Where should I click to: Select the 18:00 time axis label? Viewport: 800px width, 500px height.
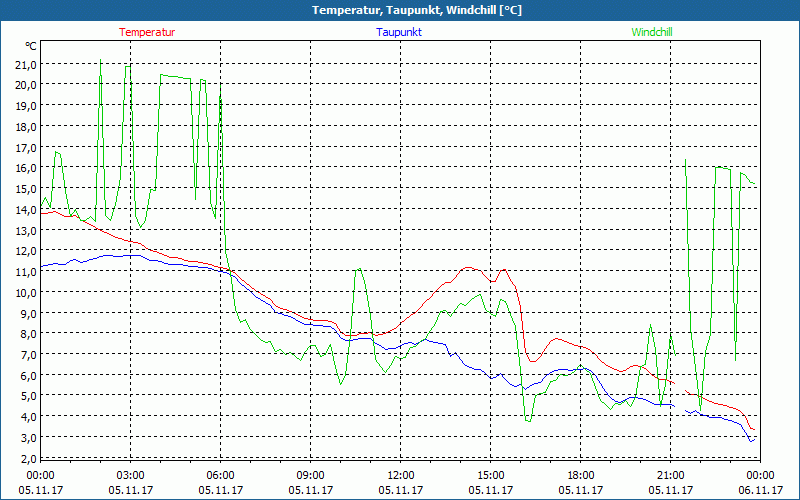point(581,475)
